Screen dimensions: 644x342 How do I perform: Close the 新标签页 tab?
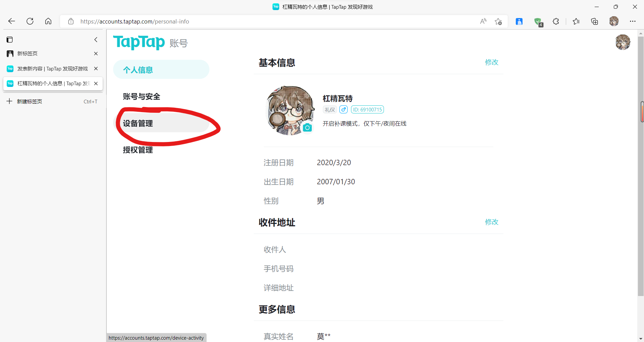click(96, 54)
